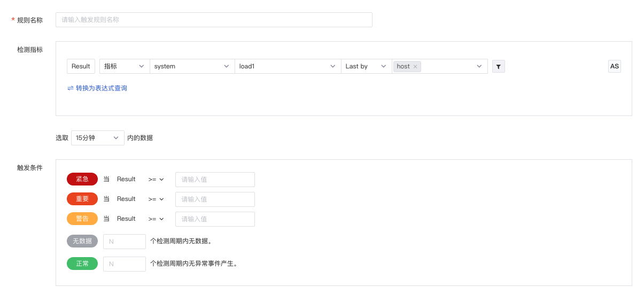
Task: Click the 触发条件 label
Action: [30, 168]
